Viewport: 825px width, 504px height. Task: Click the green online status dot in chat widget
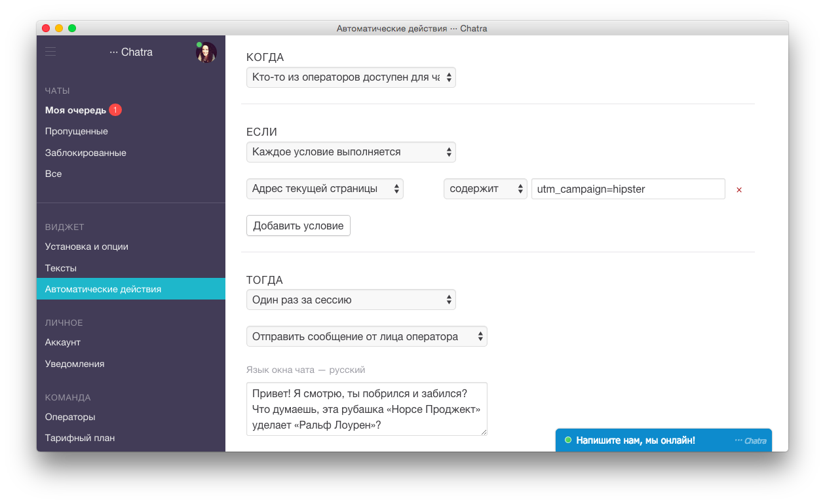click(x=568, y=440)
